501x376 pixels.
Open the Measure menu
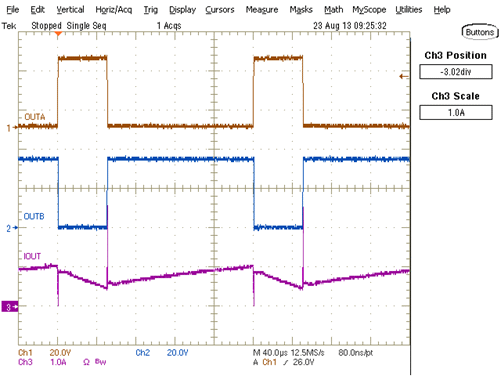coord(262,10)
